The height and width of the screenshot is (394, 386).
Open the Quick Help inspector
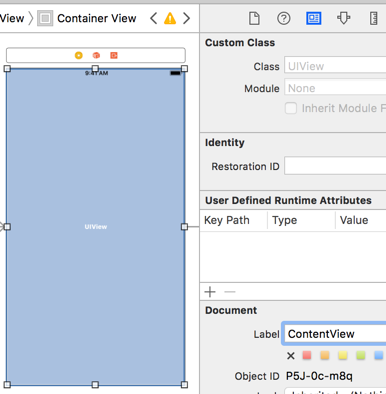(x=284, y=18)
